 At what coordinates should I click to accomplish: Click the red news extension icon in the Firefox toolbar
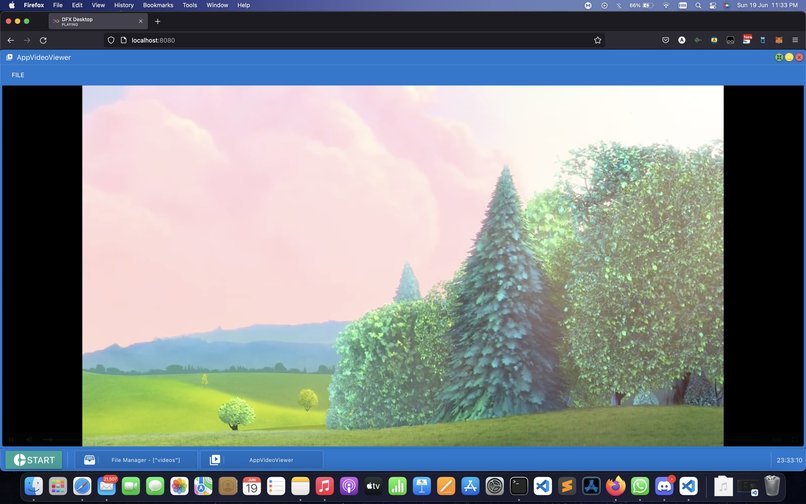(747, 40)
